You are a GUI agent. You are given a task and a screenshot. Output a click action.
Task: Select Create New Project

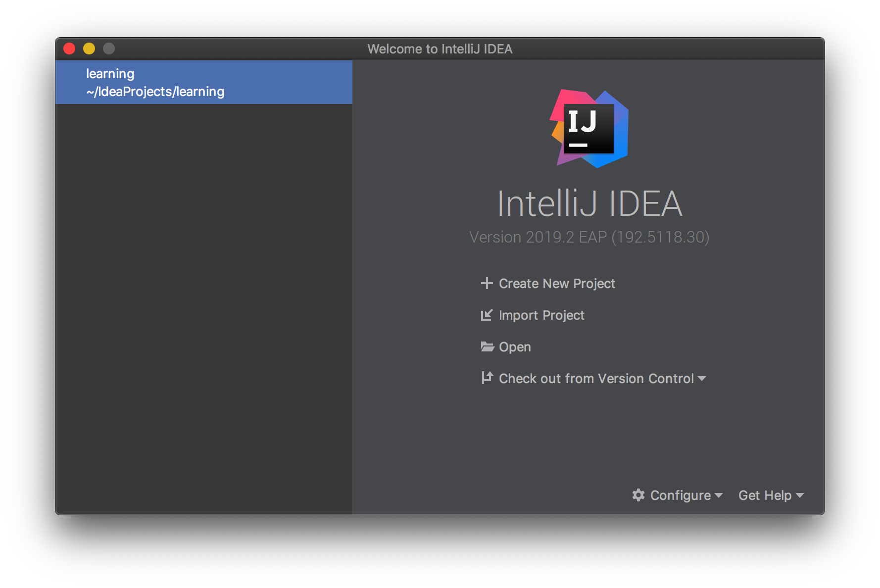tap(557, 284)
